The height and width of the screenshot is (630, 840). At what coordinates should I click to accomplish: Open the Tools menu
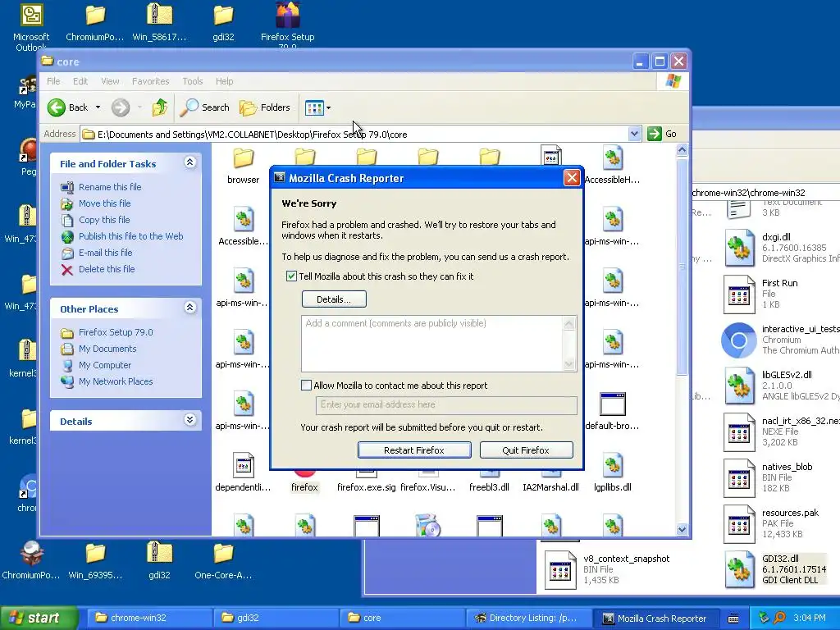tap(192, 81)
